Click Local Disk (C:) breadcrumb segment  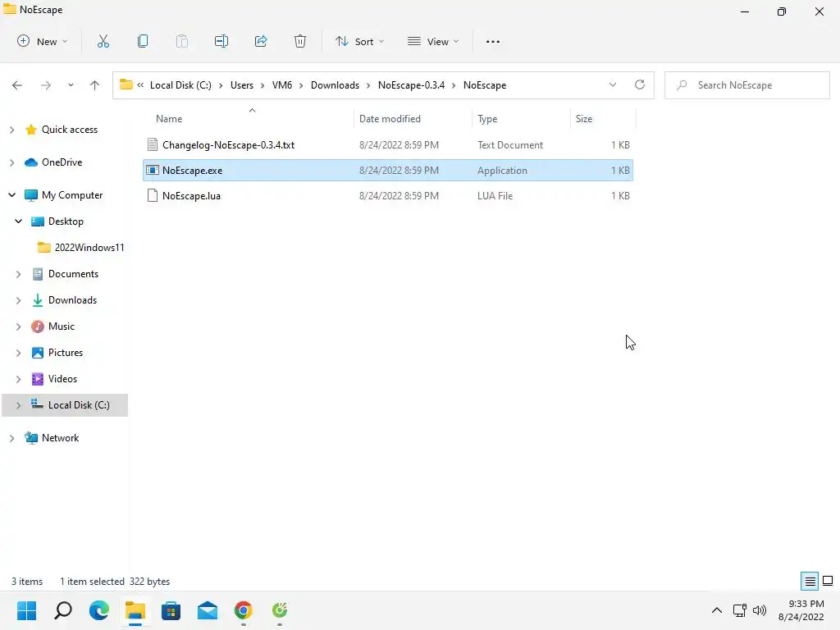pyautogui.click(x=180, y=85)
